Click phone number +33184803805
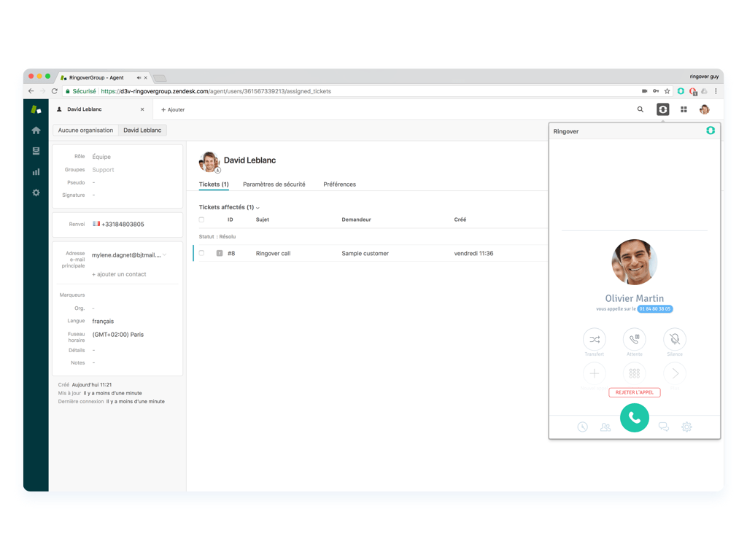Viewport: 747px width, 560px height. [x=123, y=225]
